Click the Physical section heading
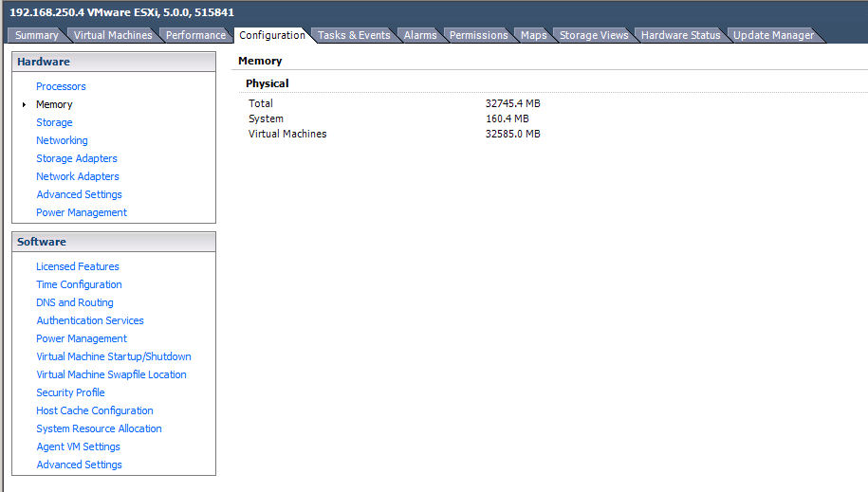Image resolution: width=868 pixels, height=492 pixels. tap(268, 83)
